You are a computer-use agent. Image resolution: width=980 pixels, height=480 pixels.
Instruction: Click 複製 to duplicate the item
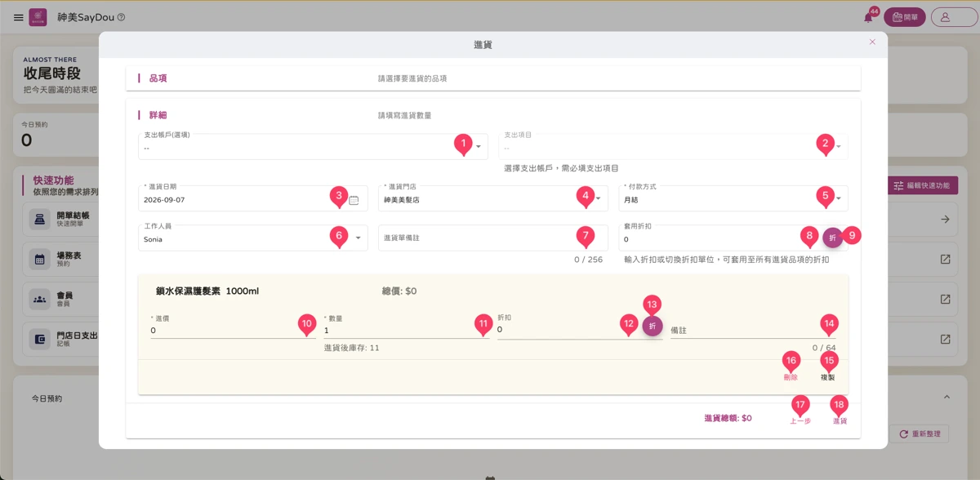tap(828, 378)
